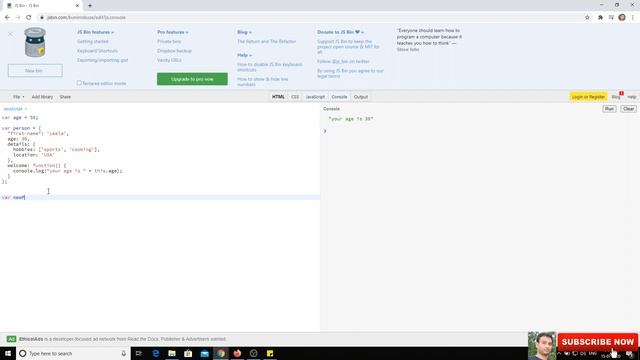Open the Getting started link
The image size is (640, 360).
click(x=93, y=42)
